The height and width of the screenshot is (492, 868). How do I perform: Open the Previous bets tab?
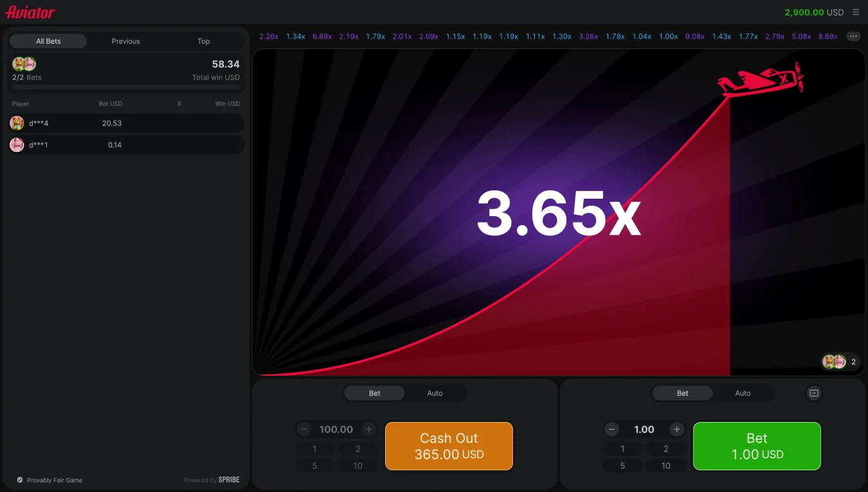pos(126,41)
